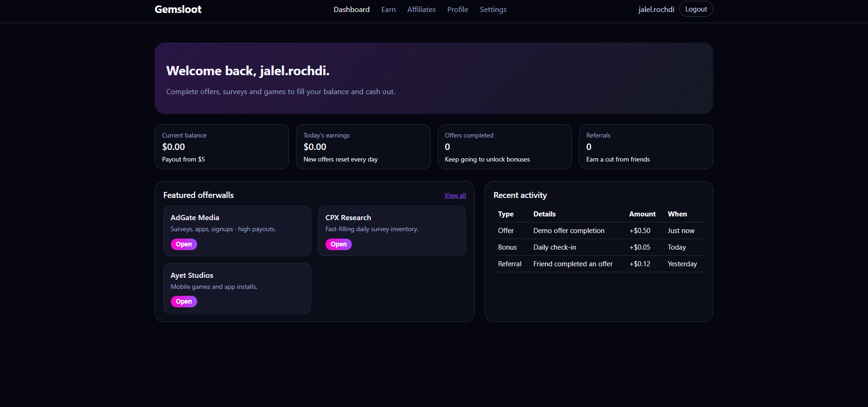Click 'Surveys, apps, signups · high payouts.' description
868x407 pixels.
point(223,229)
